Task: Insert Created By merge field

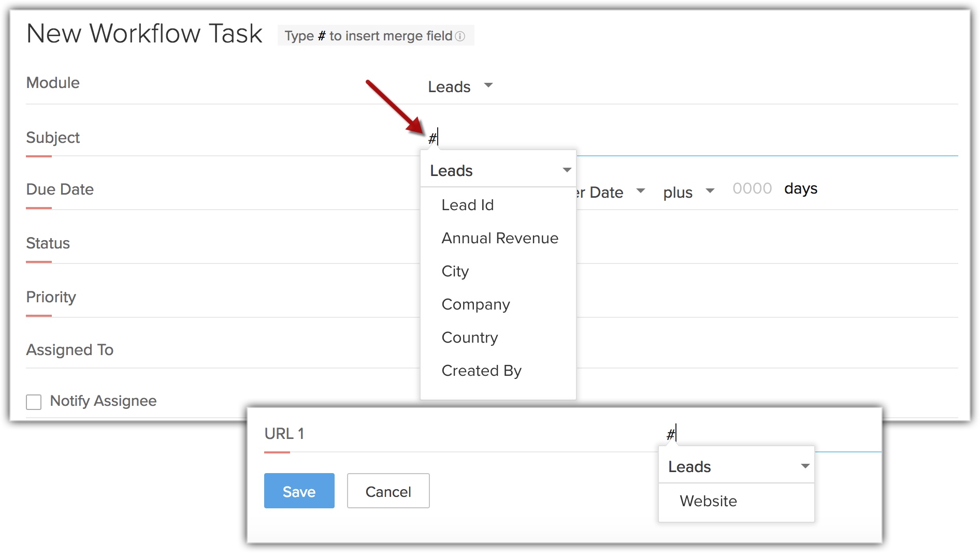Action: point(481,371)
